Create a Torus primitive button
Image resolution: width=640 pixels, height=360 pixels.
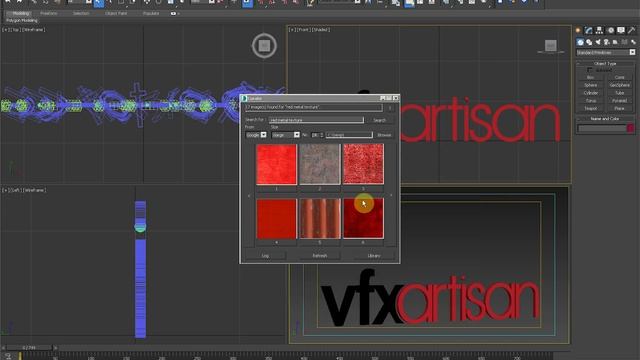(591, 100)
